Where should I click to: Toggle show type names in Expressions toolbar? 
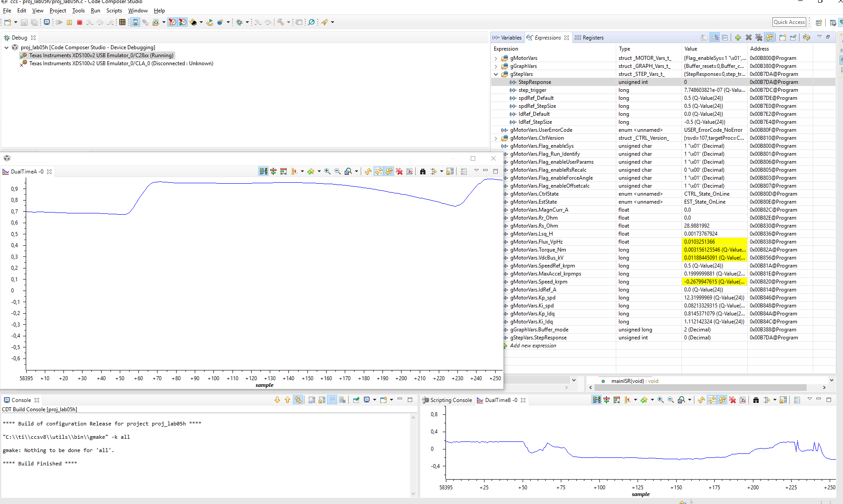coord(704,38)
